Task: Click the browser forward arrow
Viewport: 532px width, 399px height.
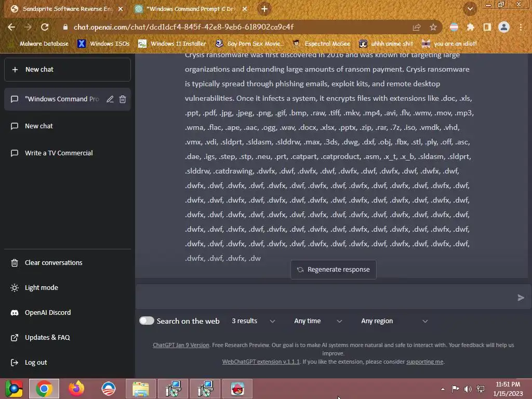Action: [28, 27]
